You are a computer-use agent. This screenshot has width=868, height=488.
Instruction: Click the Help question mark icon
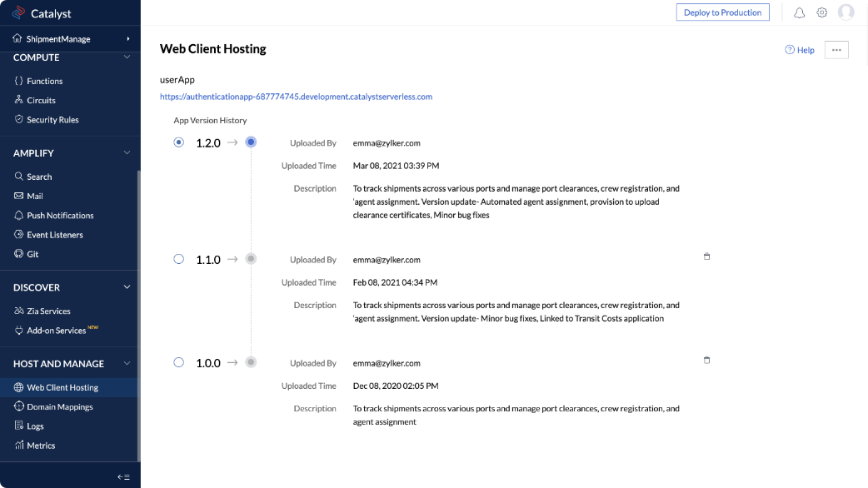(790, 50)
